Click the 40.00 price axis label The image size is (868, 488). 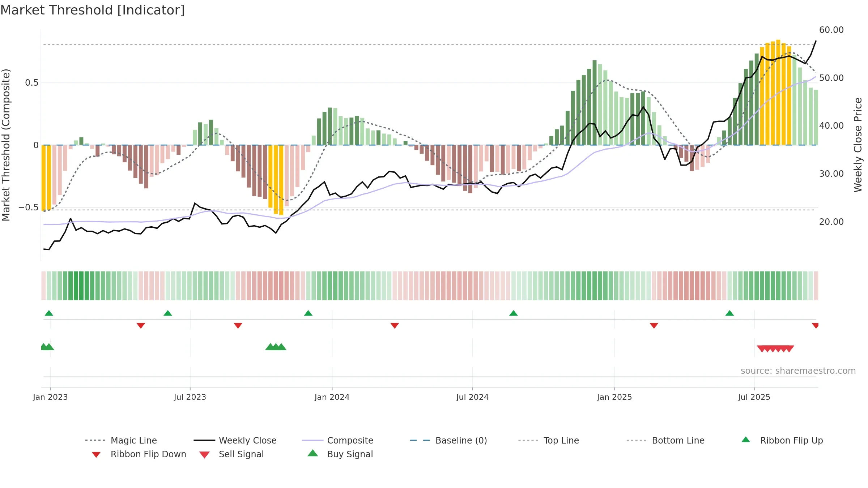[x=831, y=126]
